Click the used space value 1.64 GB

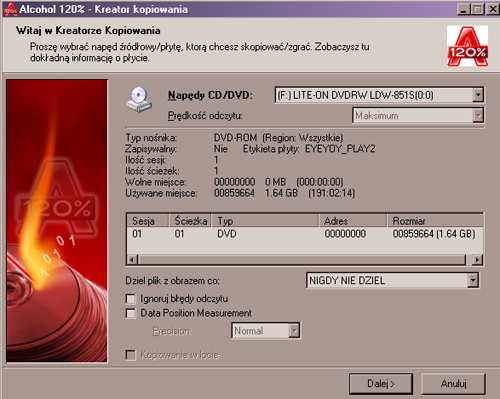[x=281, y=193]
